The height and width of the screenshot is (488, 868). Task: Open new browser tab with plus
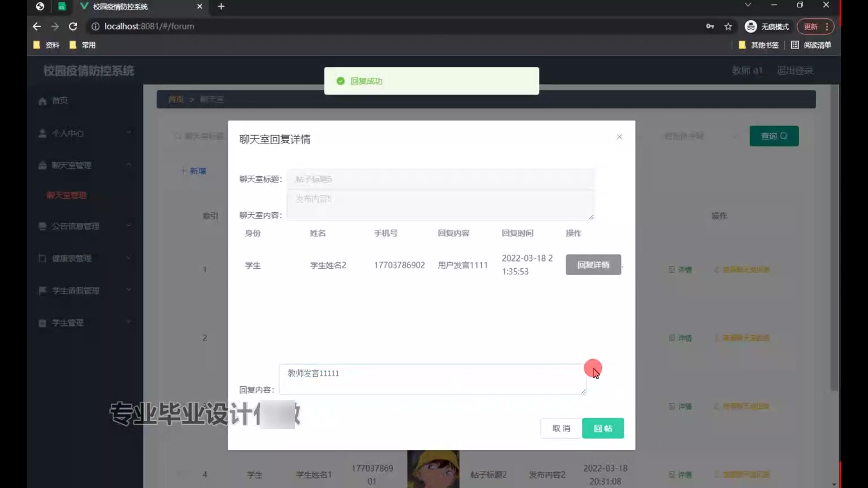coord(221,6)
